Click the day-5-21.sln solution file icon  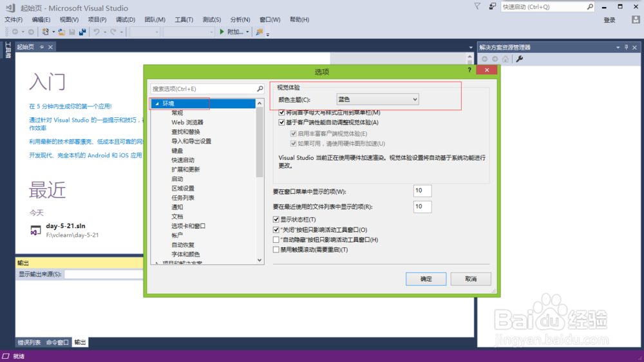click(x=35, y=231)
